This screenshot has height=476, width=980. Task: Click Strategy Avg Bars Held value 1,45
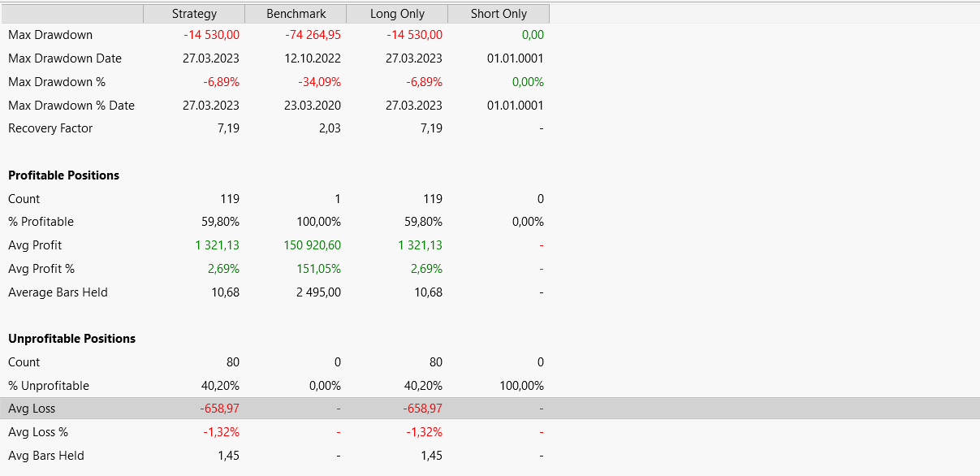(x=228, y=456)
